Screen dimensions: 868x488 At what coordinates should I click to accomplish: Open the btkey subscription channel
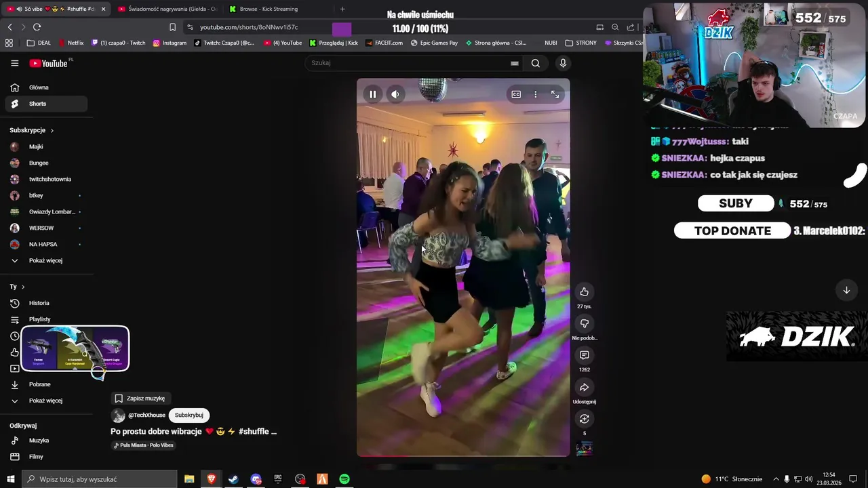click(x=46, y=195)
